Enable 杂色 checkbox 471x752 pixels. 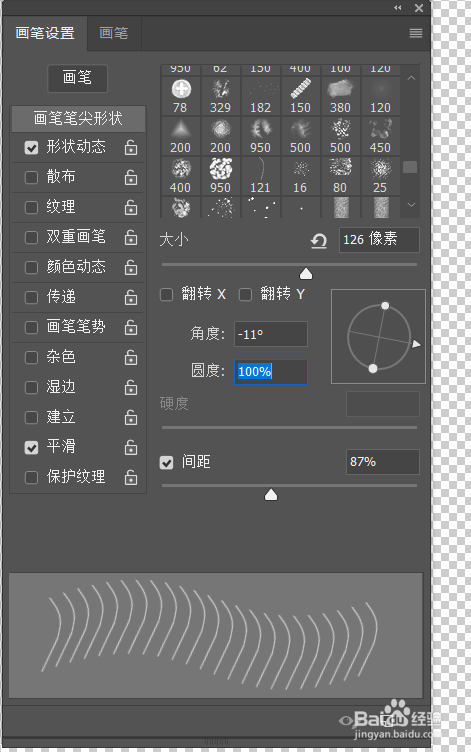click(31, 357)
